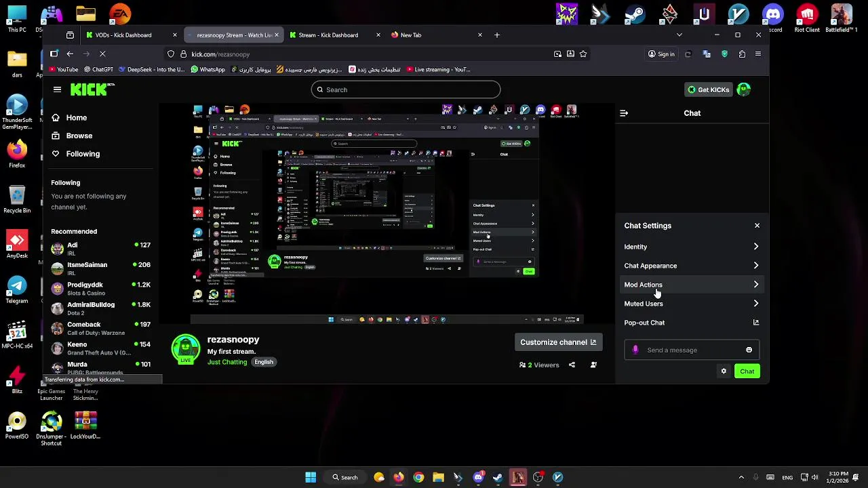Open YouTube bookmark
This screenshot has width=868, height=488.
click(63, 69)
